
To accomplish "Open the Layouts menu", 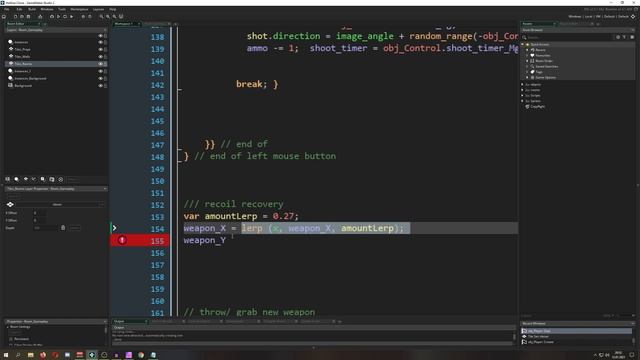I will pos(98,9).
